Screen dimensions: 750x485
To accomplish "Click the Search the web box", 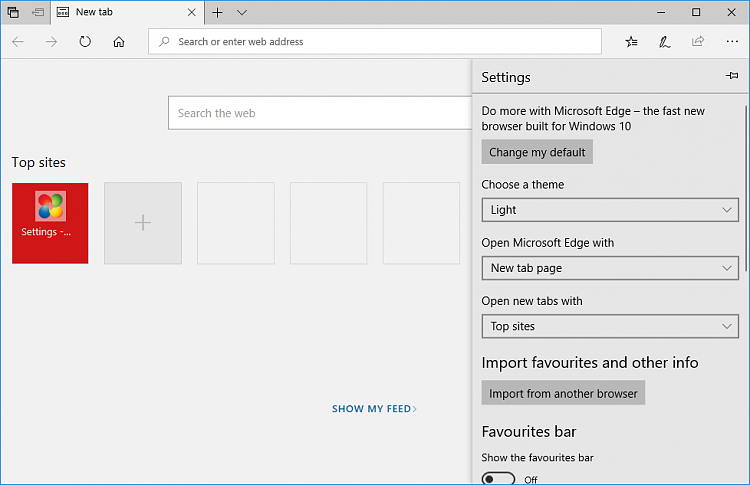I will pos(320,113).
